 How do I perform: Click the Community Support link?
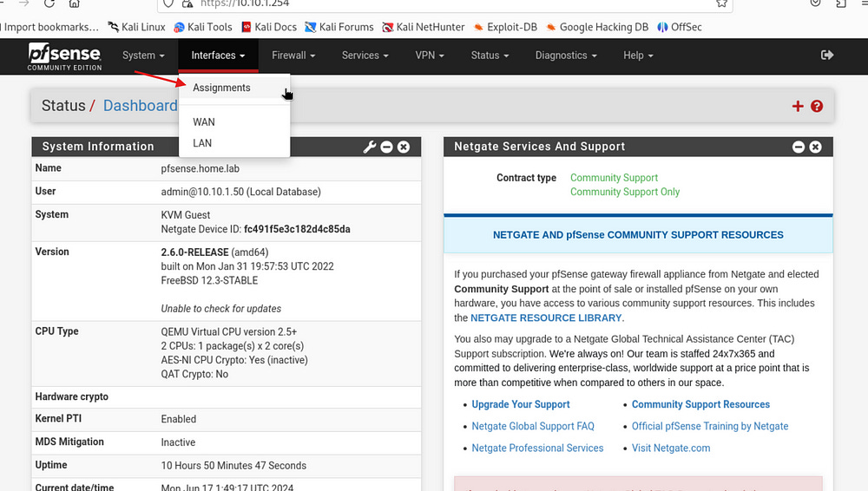click(x=614, y=178)
